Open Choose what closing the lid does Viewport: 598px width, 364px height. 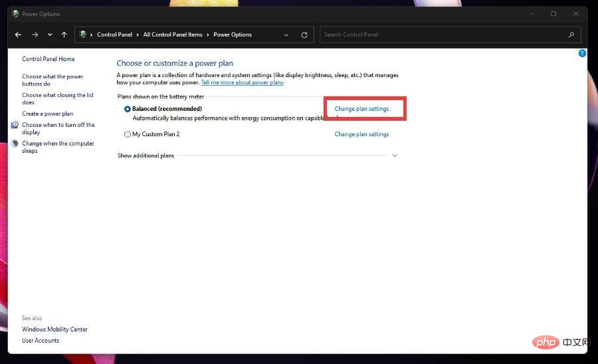(58, 99)
